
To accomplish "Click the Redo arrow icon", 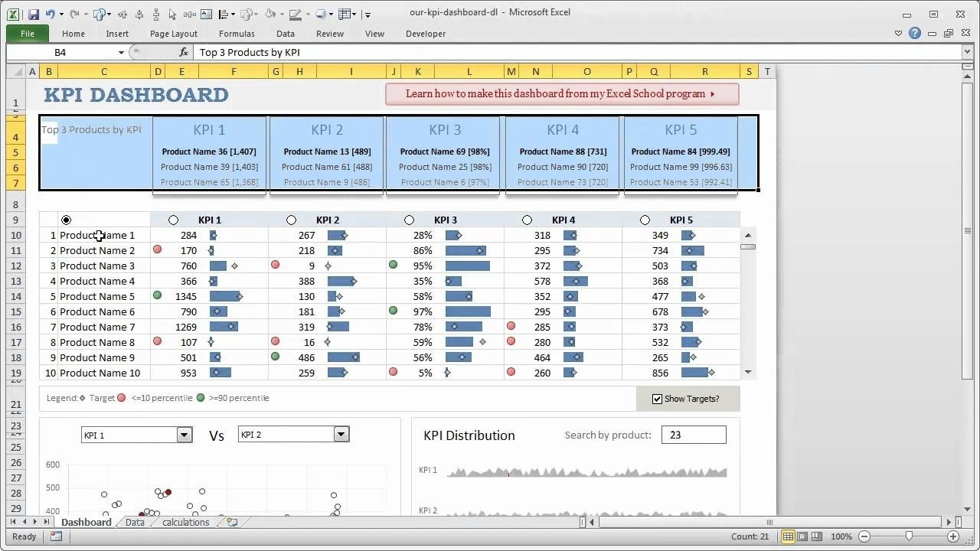I will 74,14.
